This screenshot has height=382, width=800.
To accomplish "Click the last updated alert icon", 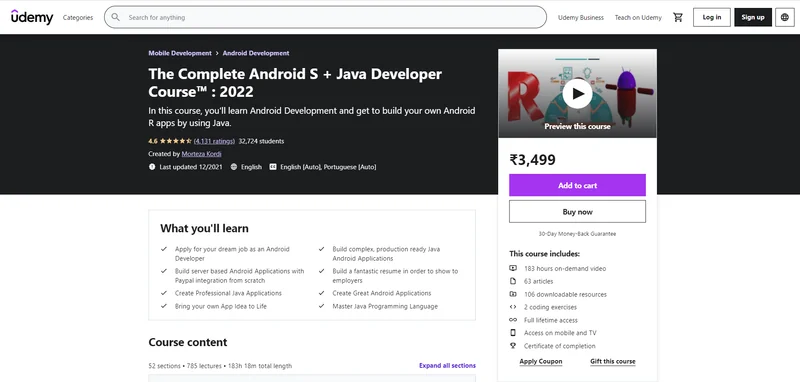I will [x=152, y=167].
